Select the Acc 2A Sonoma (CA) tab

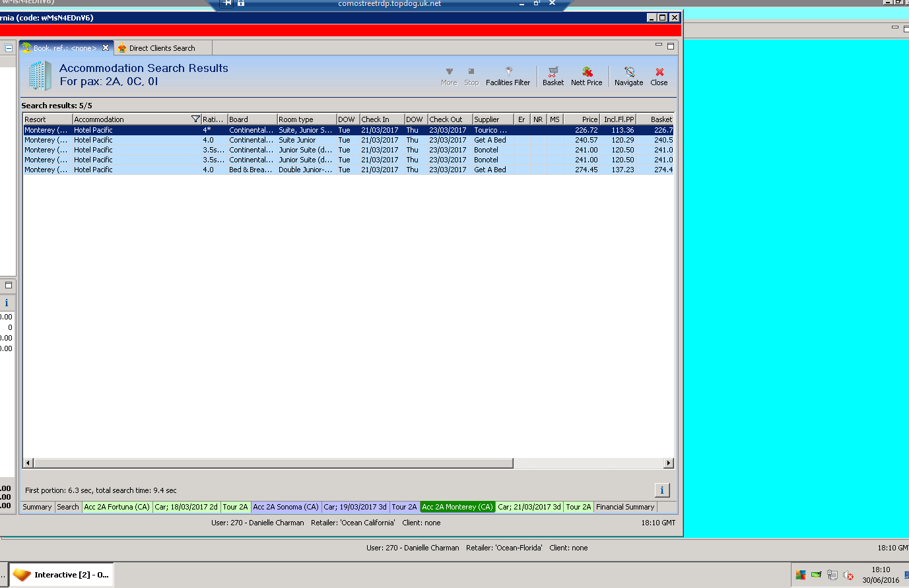pos(286,507)
